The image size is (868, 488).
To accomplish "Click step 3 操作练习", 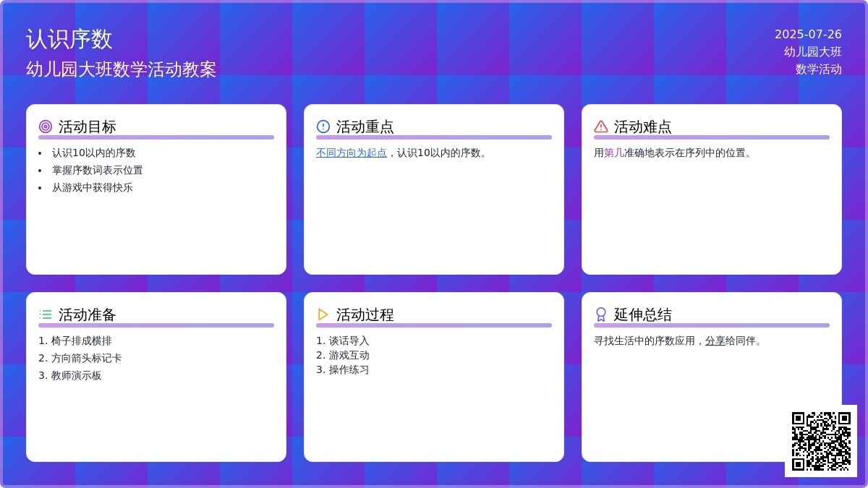I will (x=349, y=369).
